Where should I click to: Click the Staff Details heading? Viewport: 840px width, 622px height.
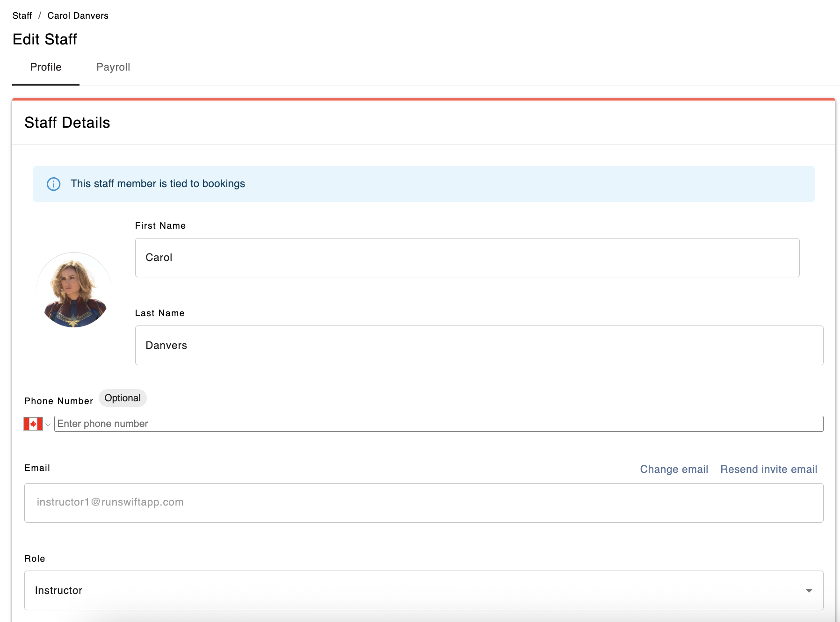tap(67, 123)
